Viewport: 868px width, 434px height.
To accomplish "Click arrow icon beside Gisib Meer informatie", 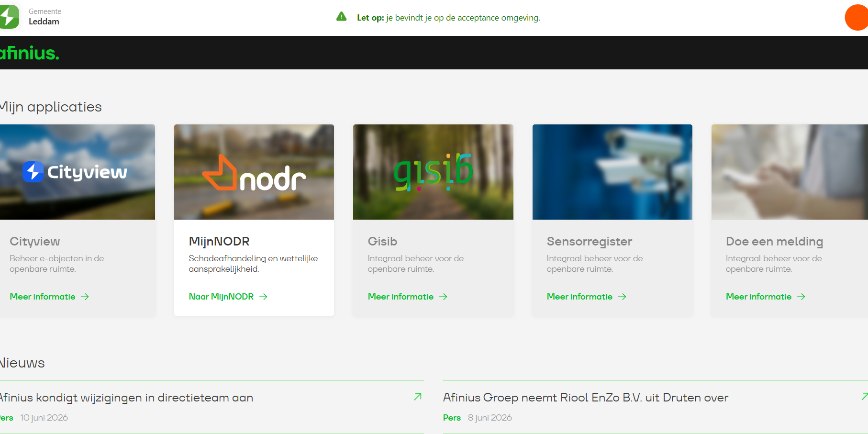I will tap(443, 297).
